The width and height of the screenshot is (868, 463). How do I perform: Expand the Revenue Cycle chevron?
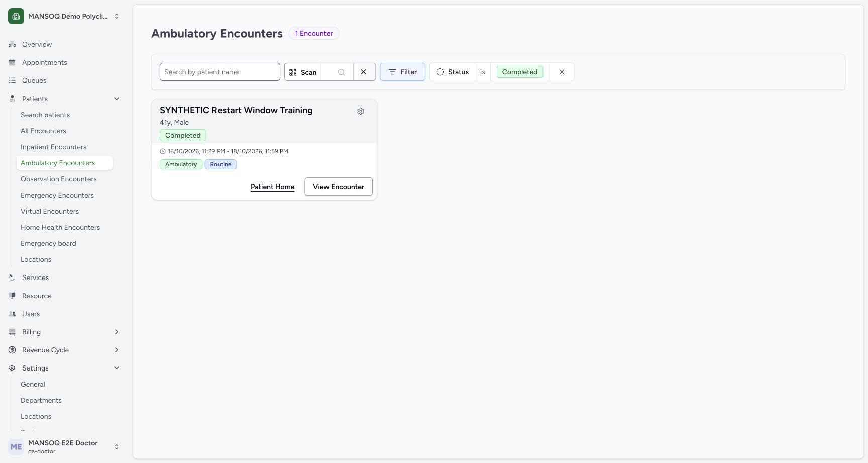click(x=117, y=350)
